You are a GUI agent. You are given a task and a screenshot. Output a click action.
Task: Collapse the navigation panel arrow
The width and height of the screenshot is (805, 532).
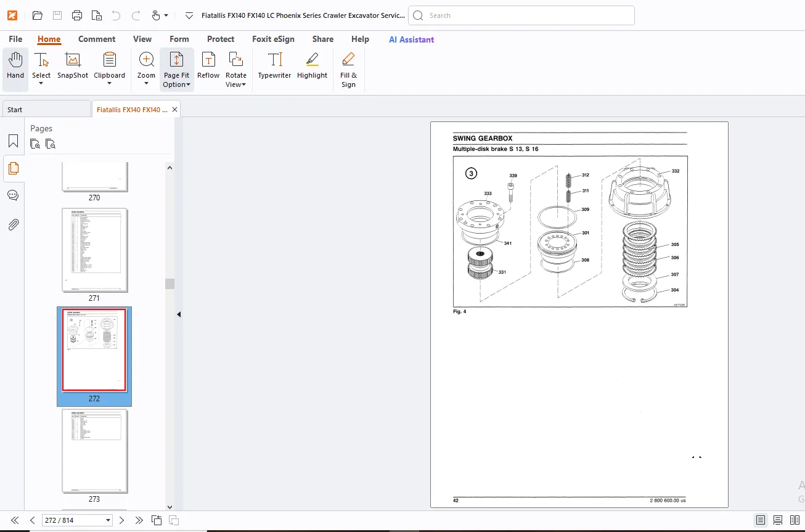pos(179,314)
